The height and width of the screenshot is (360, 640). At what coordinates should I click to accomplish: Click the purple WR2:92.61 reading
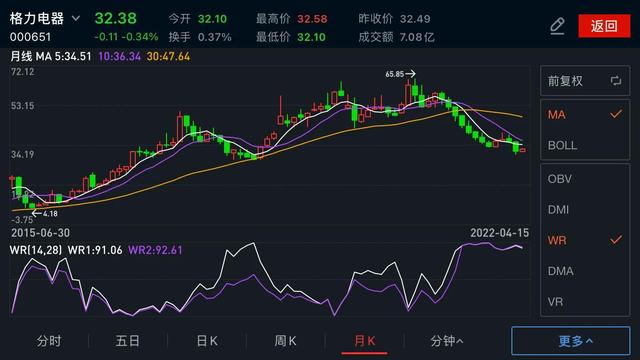(155, 250)
